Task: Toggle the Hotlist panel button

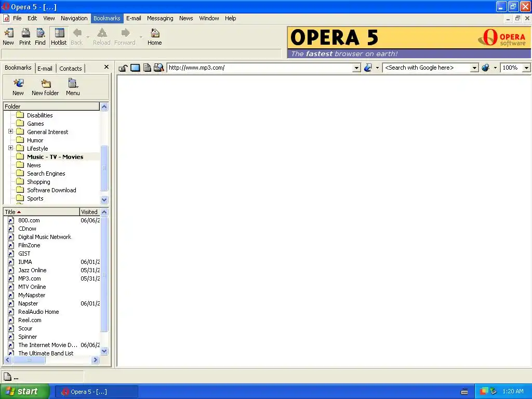Action: [x=59, y=36]
